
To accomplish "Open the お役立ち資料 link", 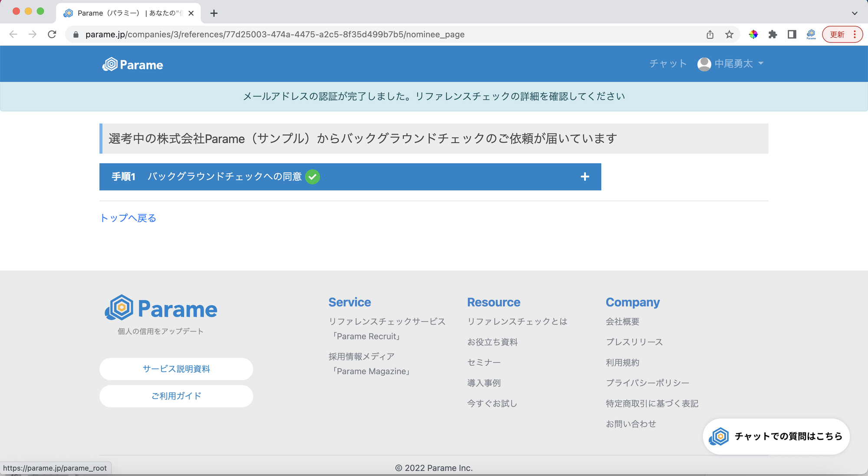I will point(492,342).
